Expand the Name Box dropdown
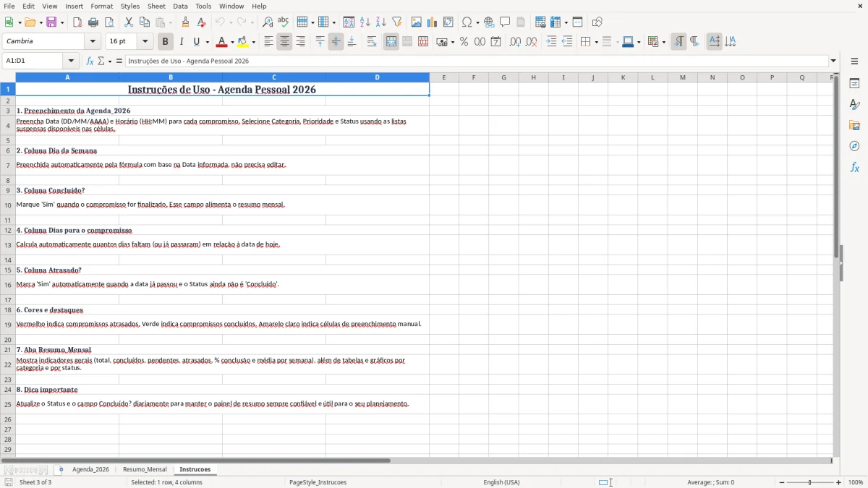The width and height of the screenshot is (868, 488). tap(71, 61)
